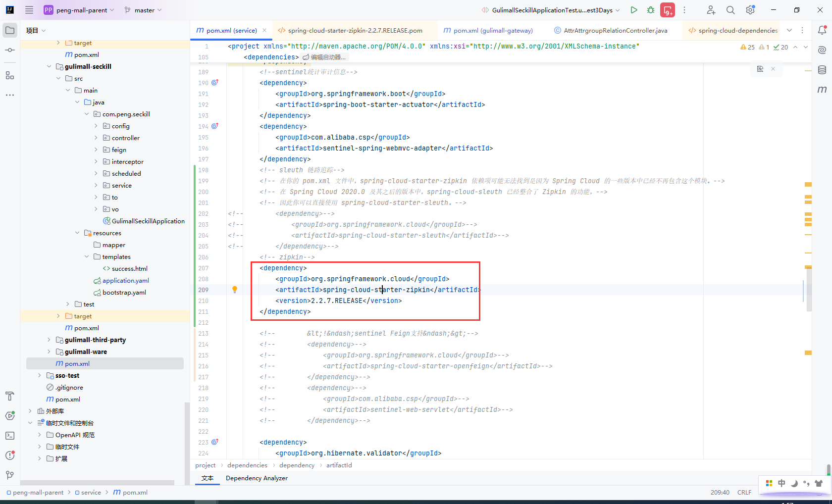The image size is (832, 504).
Task: Open the Build hammer tool window
Action: point(10,396)
